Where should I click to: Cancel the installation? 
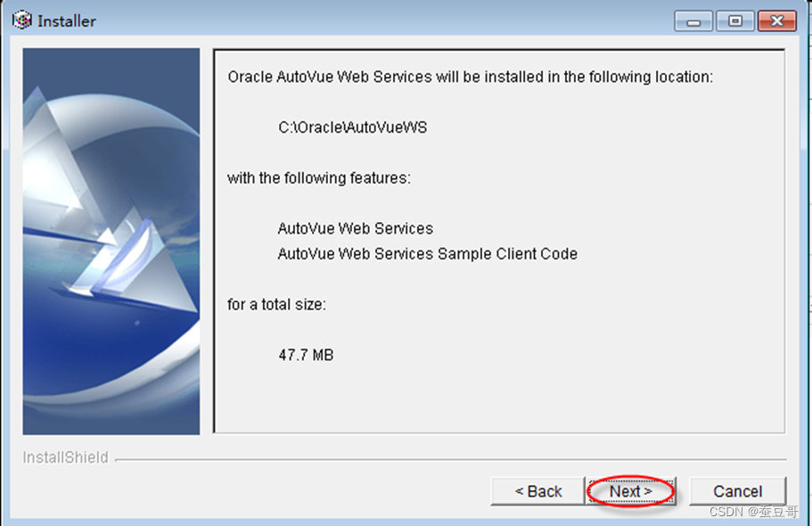point(737,490)
